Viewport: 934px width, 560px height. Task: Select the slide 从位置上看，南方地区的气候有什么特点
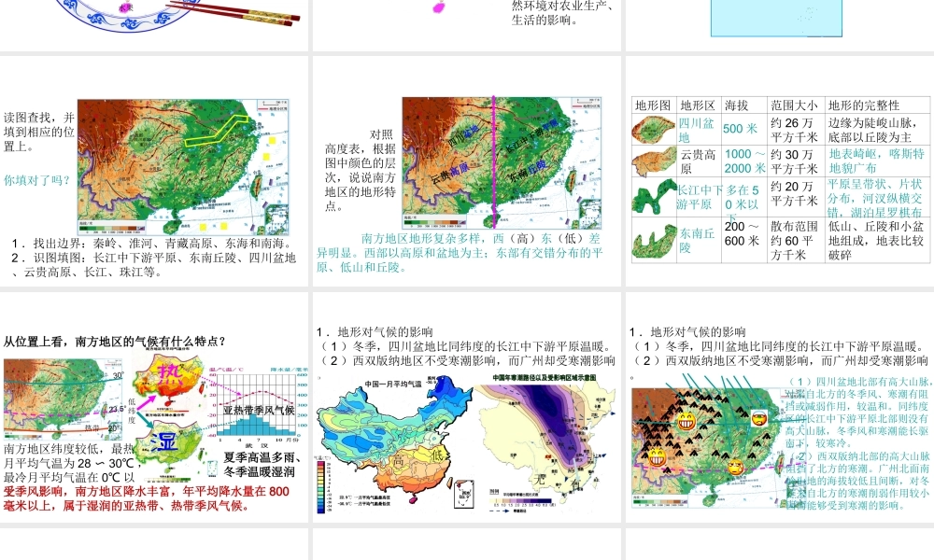[x=154, y=407]
